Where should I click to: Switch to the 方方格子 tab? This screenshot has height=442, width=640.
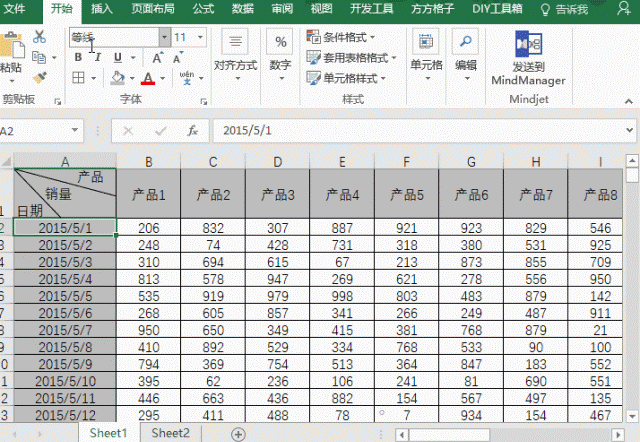432,9
